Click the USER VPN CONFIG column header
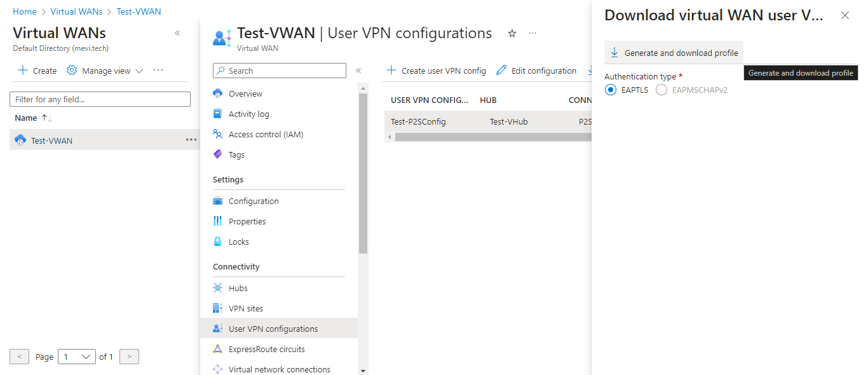 pos(430,100)
